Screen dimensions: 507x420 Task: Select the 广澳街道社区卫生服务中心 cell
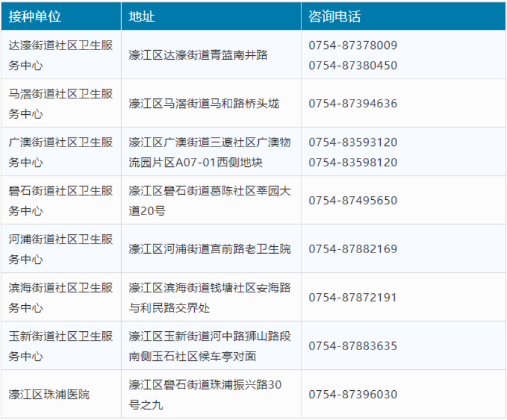[x=60, y=152]
